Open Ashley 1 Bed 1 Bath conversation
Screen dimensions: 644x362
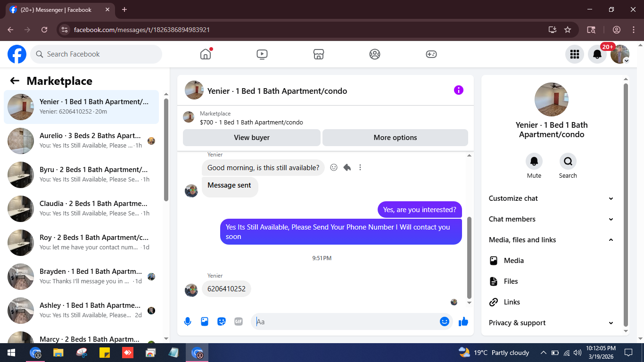(x=81, y=311)
